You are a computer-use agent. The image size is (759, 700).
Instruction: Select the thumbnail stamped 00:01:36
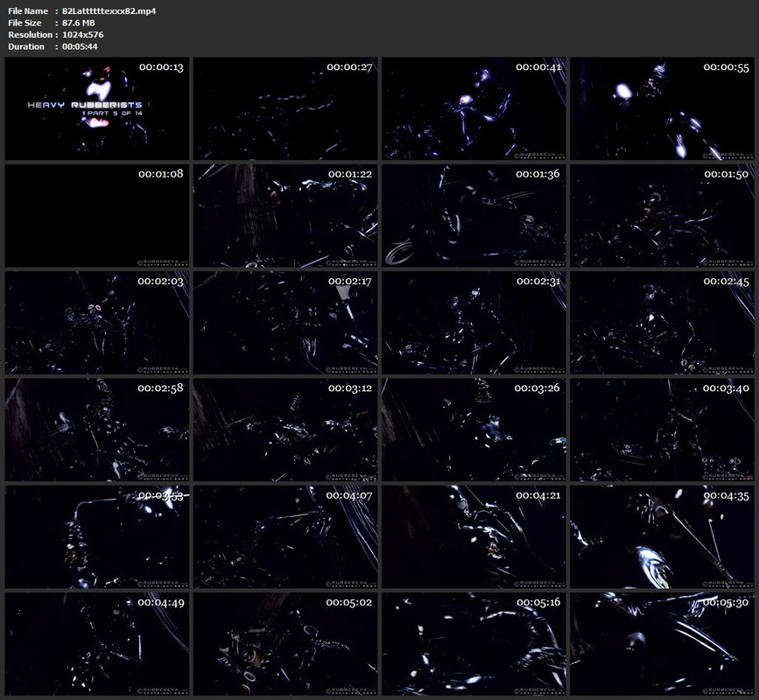474,216
